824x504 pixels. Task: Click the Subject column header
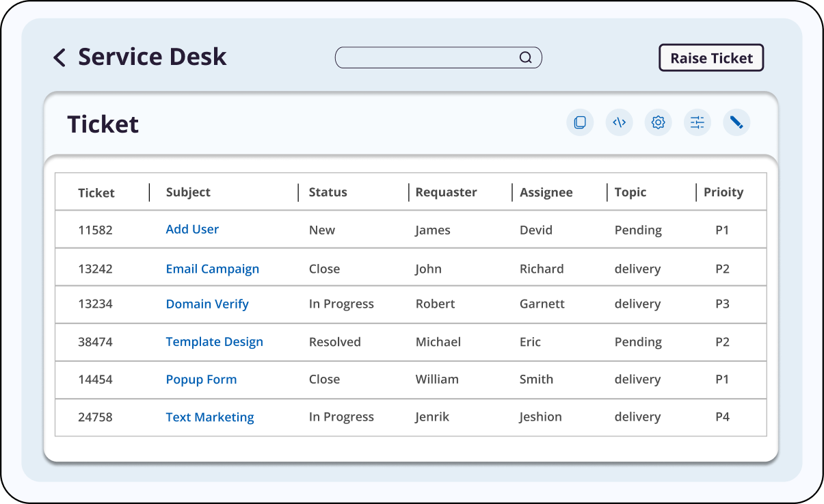pyautogui.click(x=188, y=192)
